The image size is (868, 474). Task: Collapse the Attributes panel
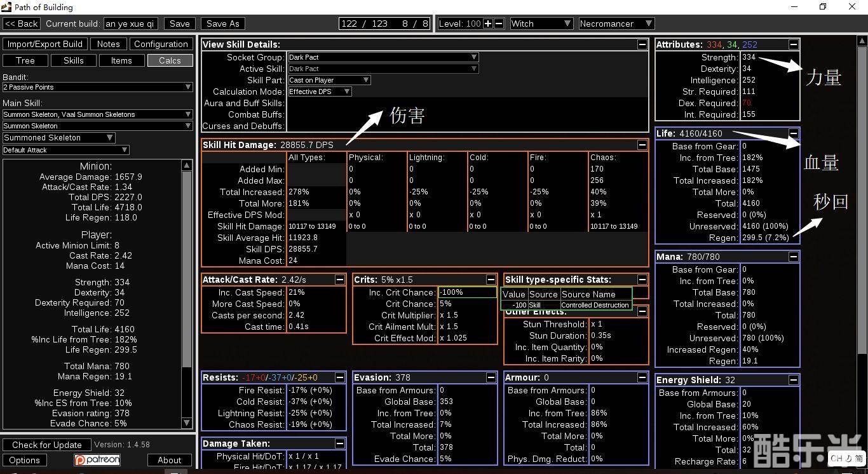793,44
